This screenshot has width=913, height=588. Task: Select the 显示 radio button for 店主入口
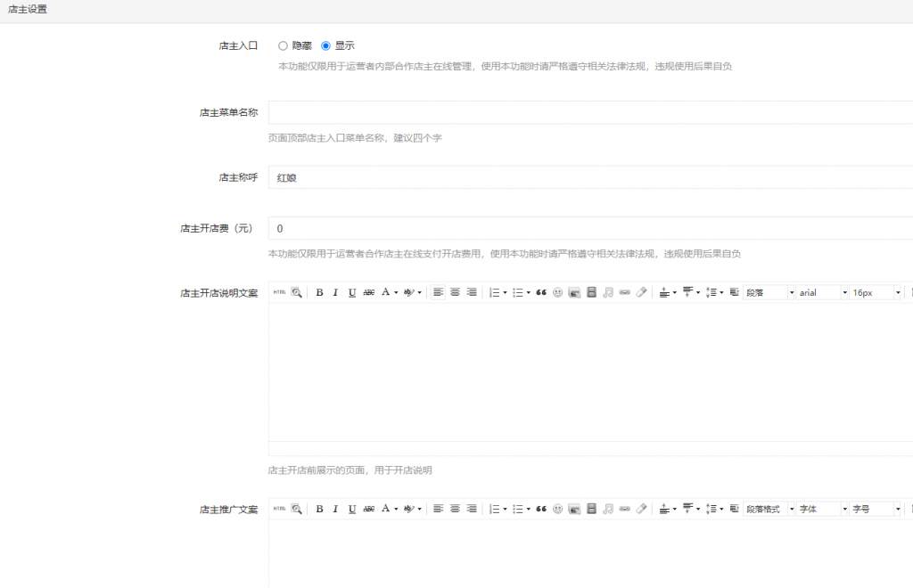[x=325, y=45]
